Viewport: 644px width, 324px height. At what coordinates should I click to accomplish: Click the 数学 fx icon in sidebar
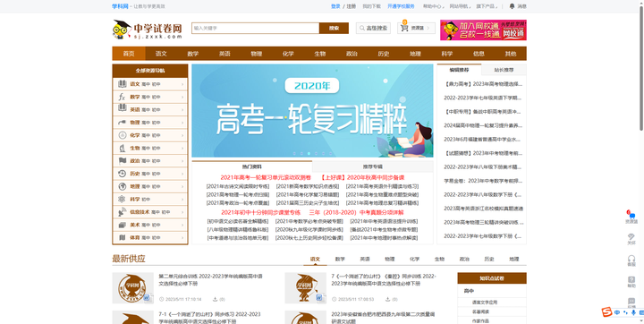point(122,97)
